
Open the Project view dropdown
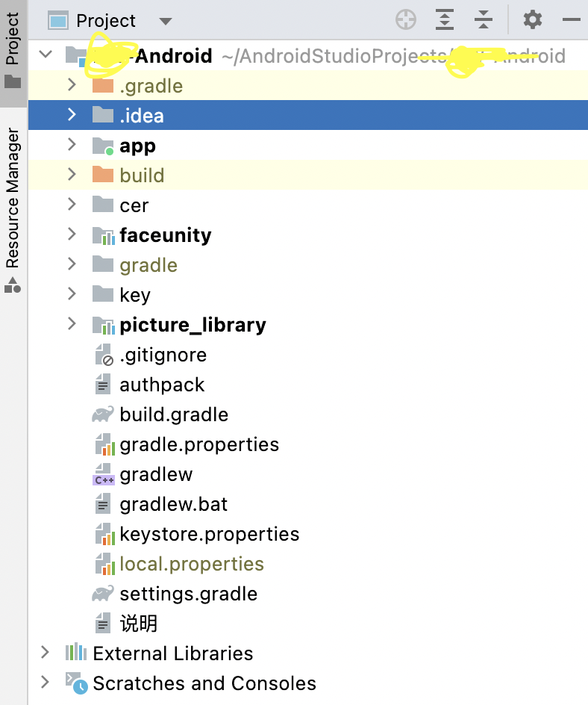tap(166, 21)
